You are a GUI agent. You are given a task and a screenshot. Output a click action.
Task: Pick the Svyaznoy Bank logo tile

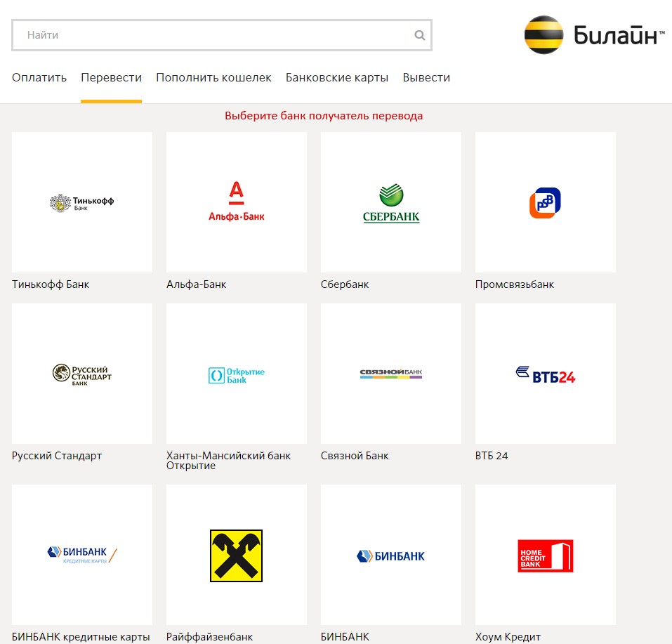tap(391, 374)
